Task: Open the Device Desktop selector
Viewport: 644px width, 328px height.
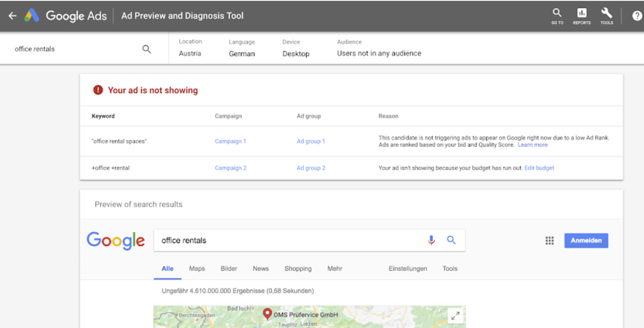Action: tap(296, 48)
